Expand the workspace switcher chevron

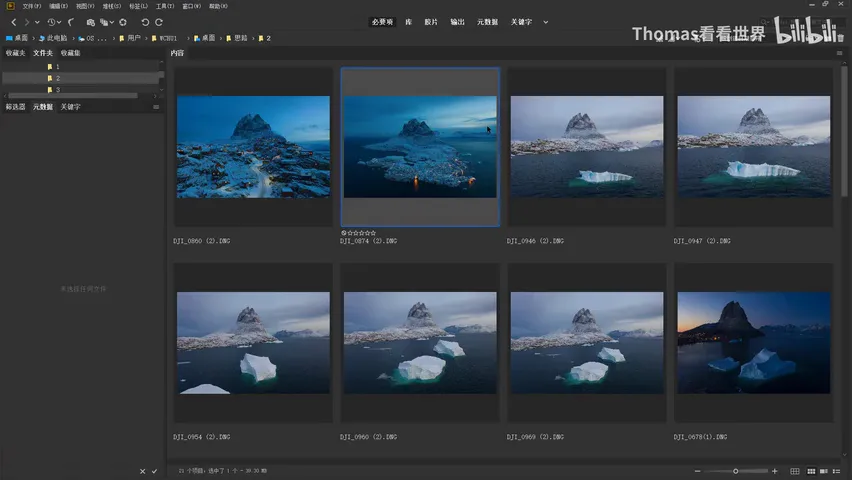click(x=546, y=22)
